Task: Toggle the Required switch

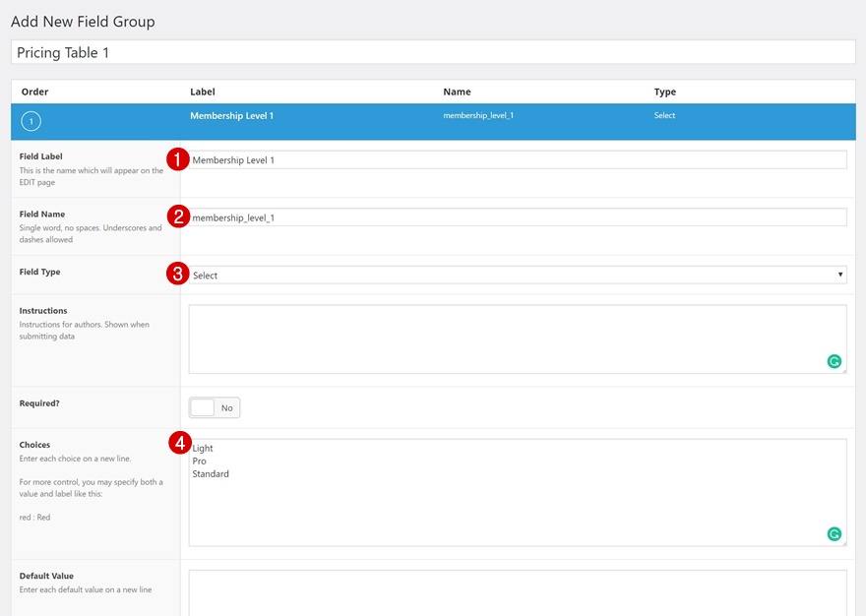Action: click(215, 407)
